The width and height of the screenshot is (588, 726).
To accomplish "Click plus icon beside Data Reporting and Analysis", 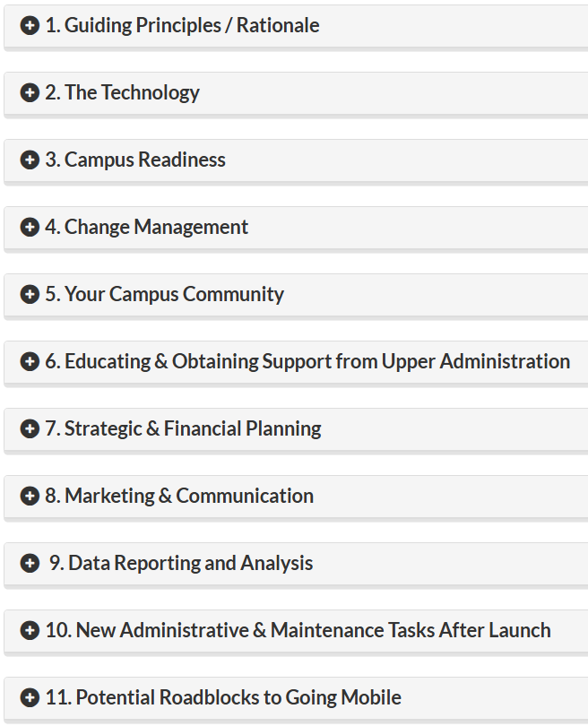I will coord(30,563).
